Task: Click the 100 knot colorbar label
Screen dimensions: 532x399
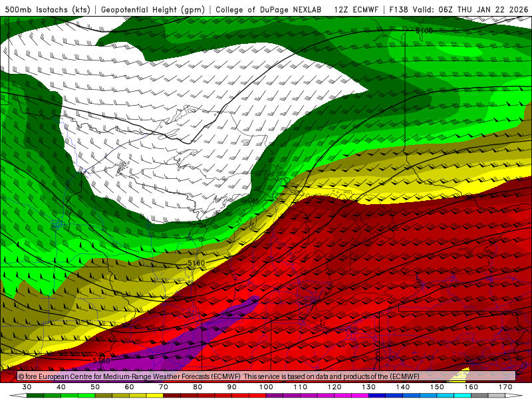Action: click(267, 387)
